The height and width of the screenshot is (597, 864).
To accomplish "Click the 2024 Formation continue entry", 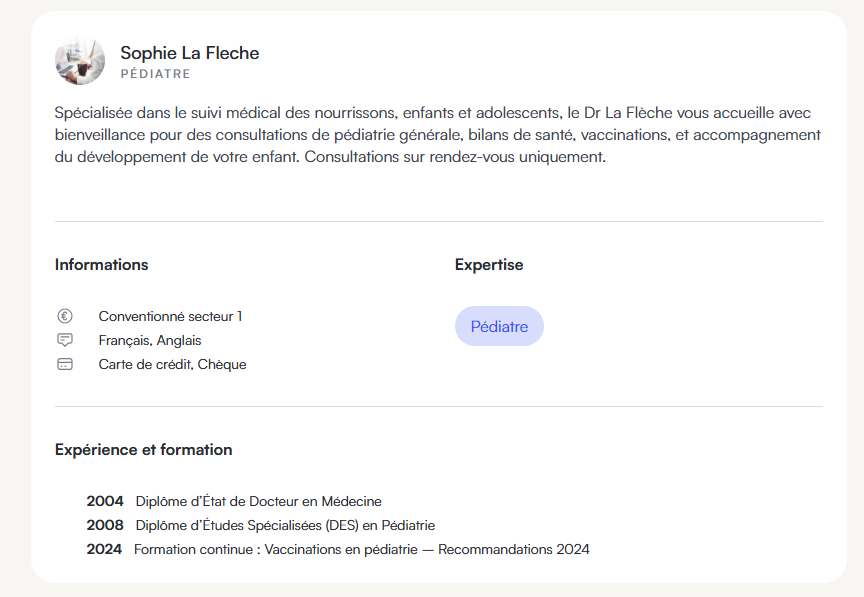I will pyautogui.click(x=361, y=549).
